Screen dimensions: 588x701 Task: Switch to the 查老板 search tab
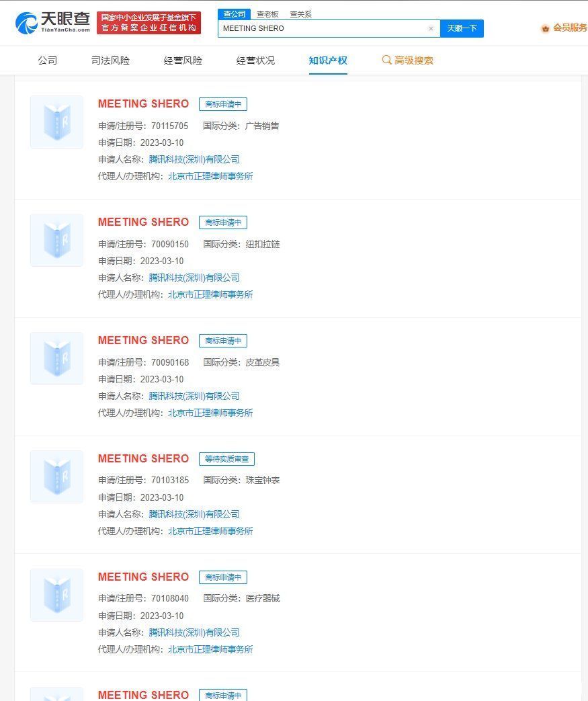point(267,14)
